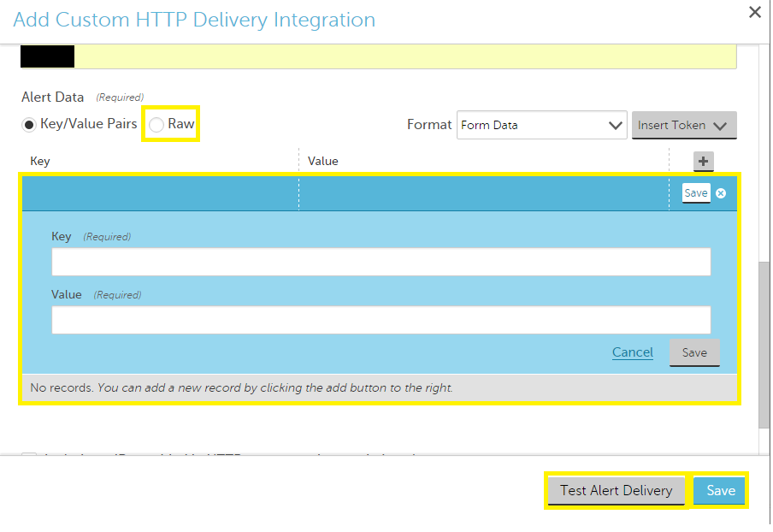773x532 pixels.
Task: Select the Raw radio option
Action: (x=156, y=125)
